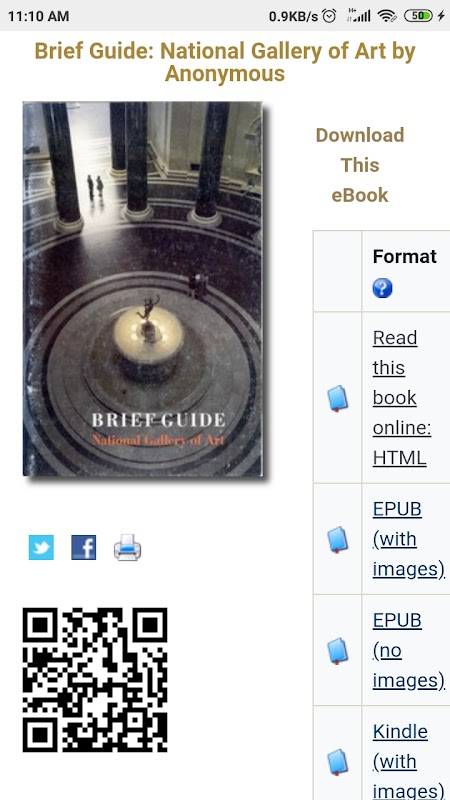The height and width of the screenshot is (800, 450).
Task: Share book via Facebook icon
Action: pos(84,547)
